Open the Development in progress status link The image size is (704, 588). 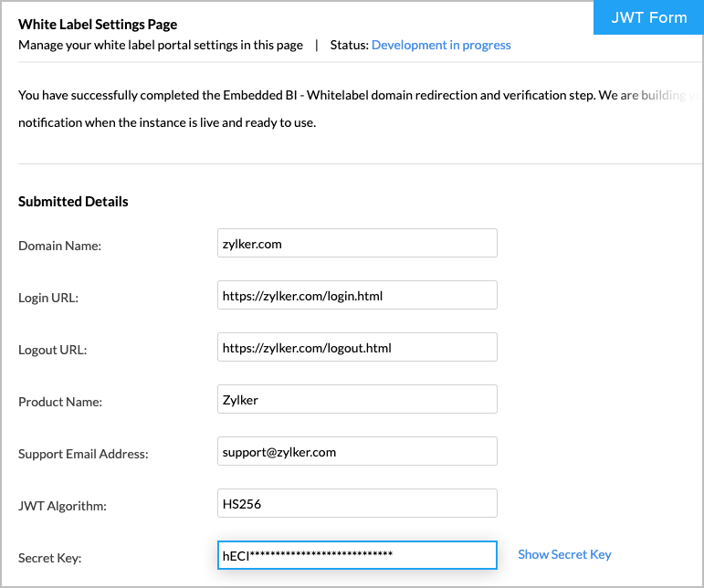[441, 45]
